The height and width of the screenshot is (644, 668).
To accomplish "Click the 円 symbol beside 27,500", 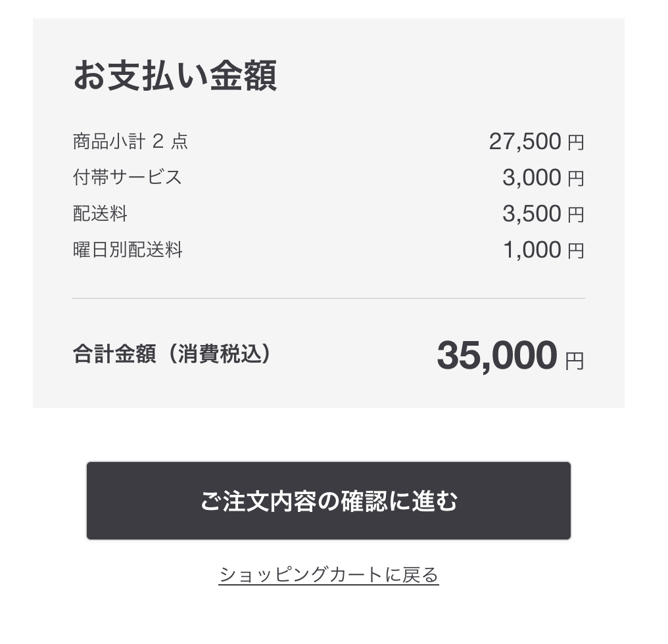I will pyautogui.click(x=576, y=143).
